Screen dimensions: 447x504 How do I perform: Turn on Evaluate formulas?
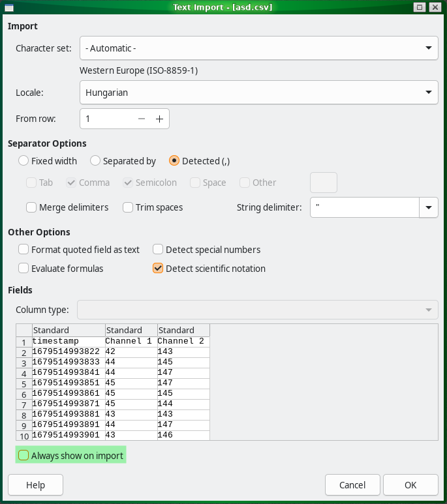tap(24, 268)
